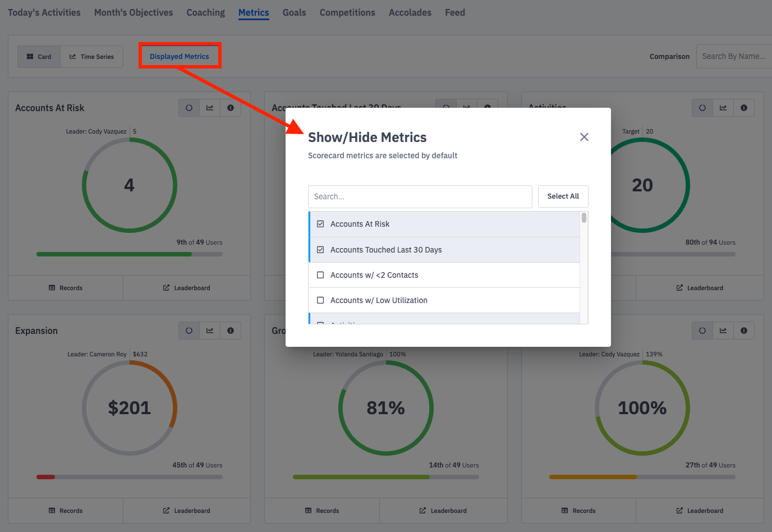
Task: Go to Month's Objectives tab
Action: coord(134,12)
